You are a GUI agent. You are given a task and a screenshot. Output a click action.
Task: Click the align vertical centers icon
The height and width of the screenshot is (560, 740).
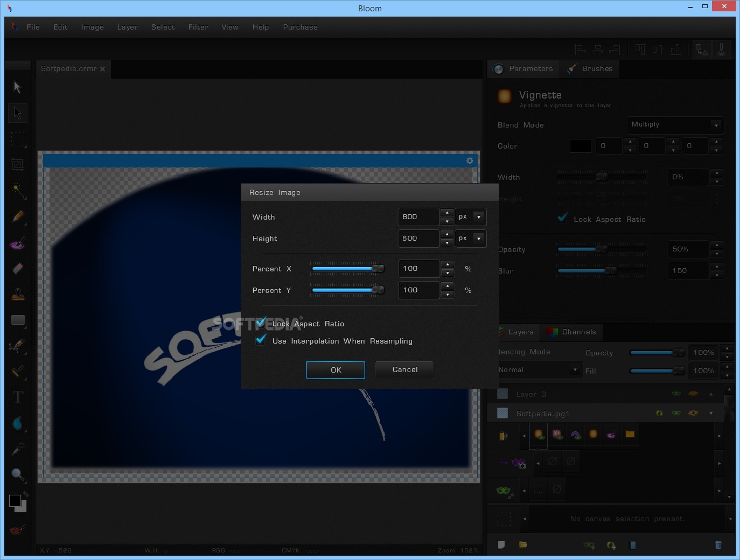(658, 50)
